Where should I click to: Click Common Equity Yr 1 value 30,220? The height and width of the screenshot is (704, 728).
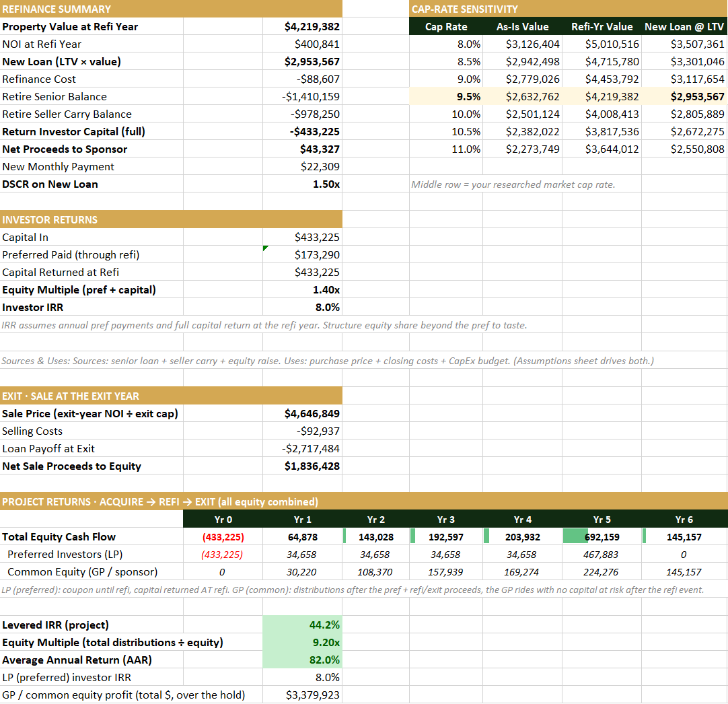point(302,572)
